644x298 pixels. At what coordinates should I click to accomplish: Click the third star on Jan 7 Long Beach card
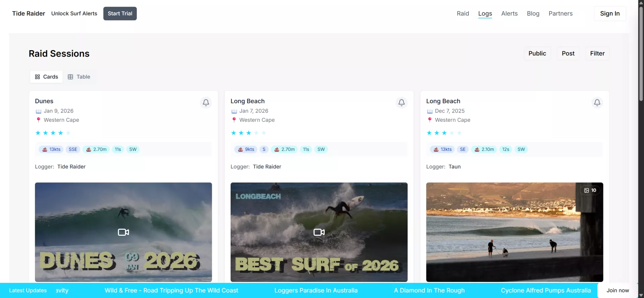click(249, 133)
